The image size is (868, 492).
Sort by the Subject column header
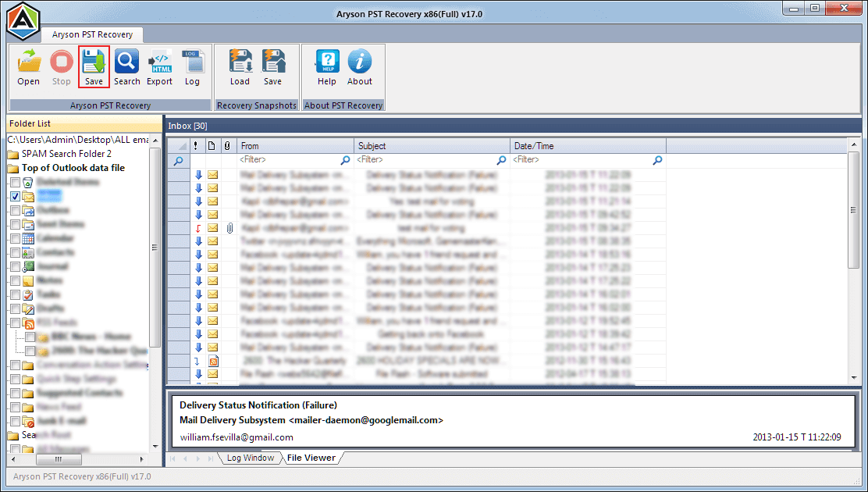(x=432, y=146)
